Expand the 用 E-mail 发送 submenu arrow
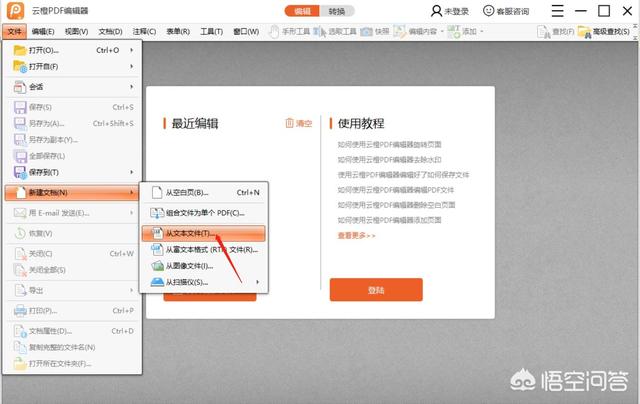This screenshot has width=640, height=404. click(131, 213)
